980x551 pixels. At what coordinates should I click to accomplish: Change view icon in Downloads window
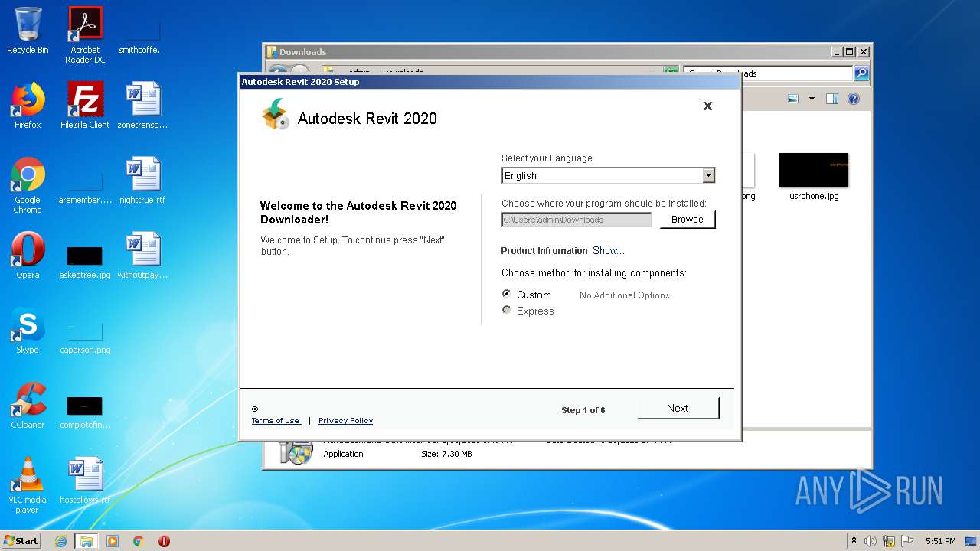793,99
